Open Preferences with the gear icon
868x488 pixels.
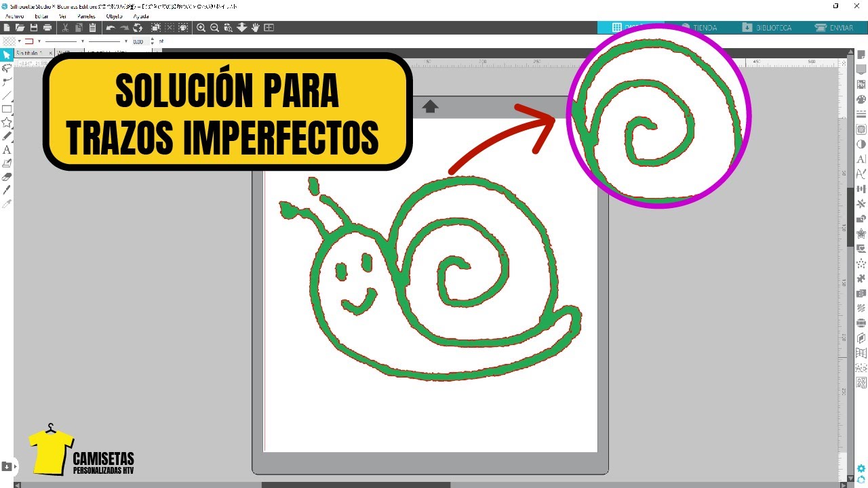(861, 468)
